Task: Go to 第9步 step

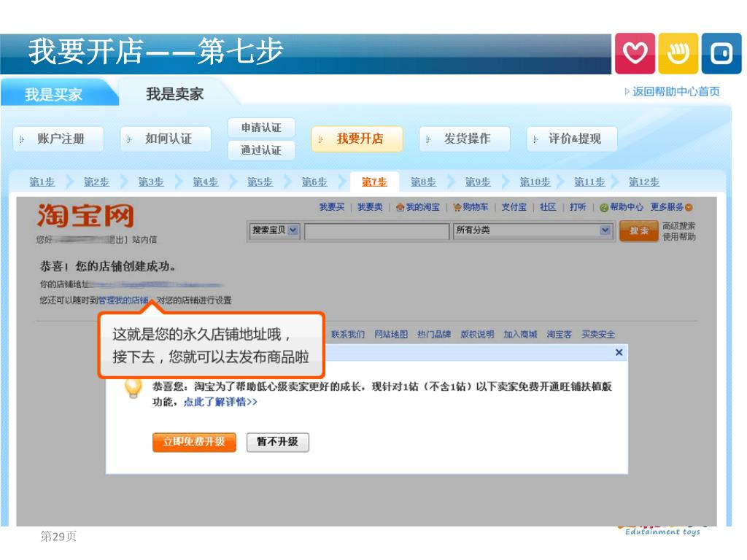Action: pyautogui.click(x=477, y=182)
